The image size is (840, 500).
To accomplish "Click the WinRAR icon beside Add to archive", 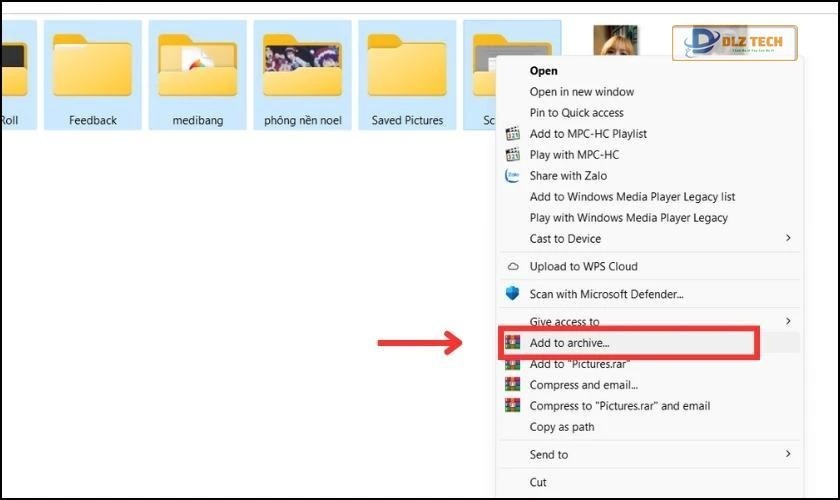I will (x=513, y=342).
